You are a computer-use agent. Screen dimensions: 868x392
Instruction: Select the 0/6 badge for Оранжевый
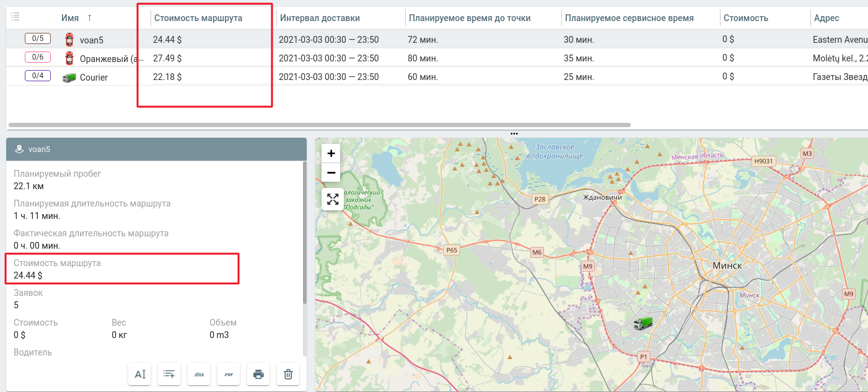pyautogui.click(x=38, y=58)
